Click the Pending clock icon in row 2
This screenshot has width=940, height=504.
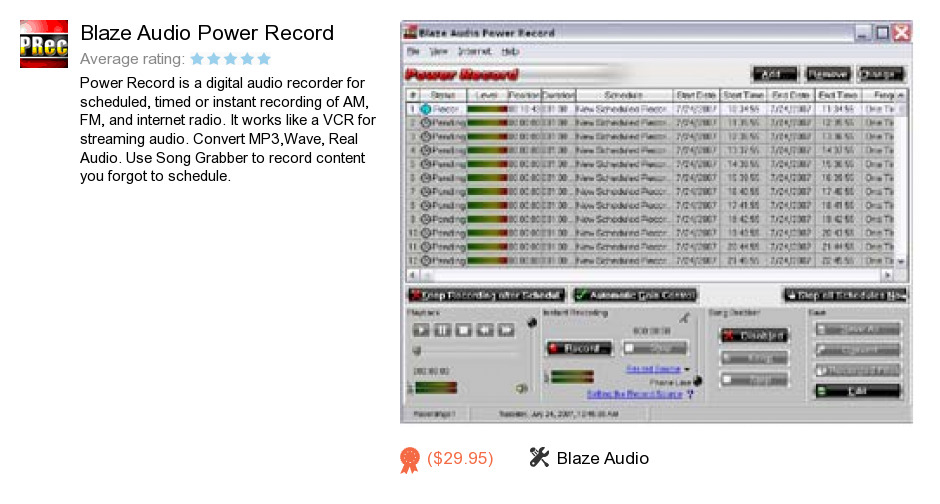point(426,123)
